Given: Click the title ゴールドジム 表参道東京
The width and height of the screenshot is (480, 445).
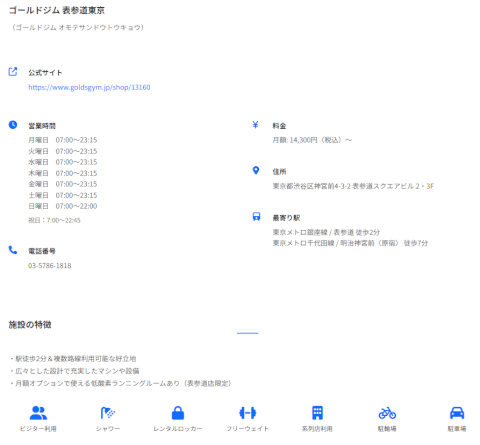Looking at the screenshot, I should tap(57, 10).
